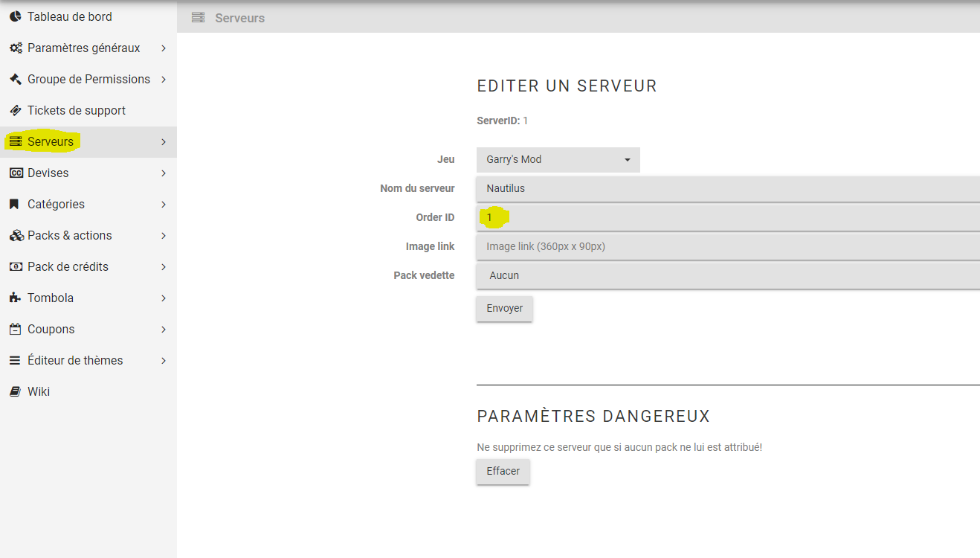
Task: Click the Envoyer submit button
Action: point(505,308)
